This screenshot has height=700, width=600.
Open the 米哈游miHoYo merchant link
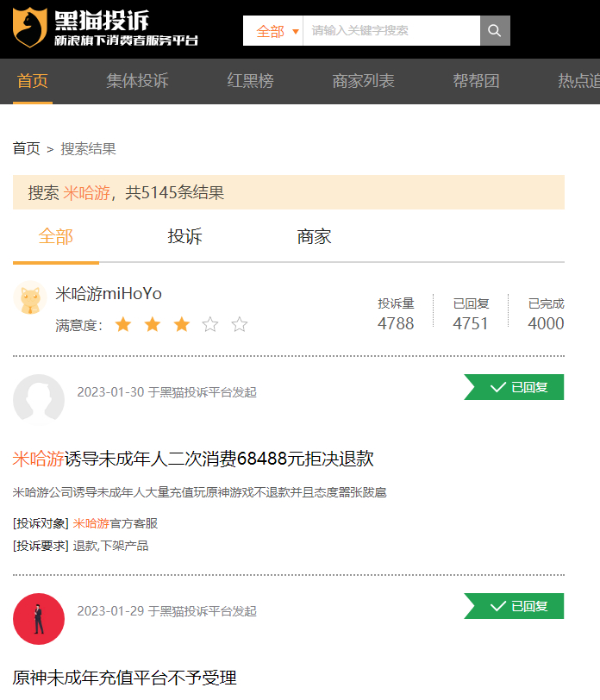point(109,294)
